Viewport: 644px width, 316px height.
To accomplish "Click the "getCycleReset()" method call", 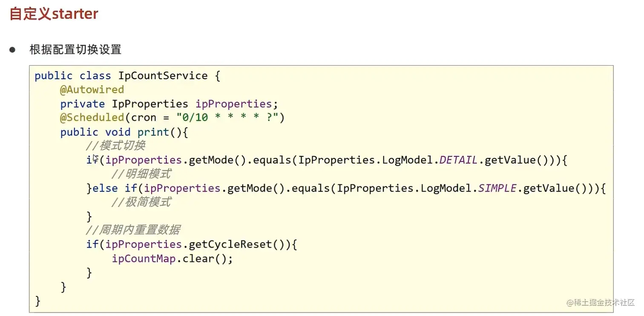I will click(x=236, y=244).
